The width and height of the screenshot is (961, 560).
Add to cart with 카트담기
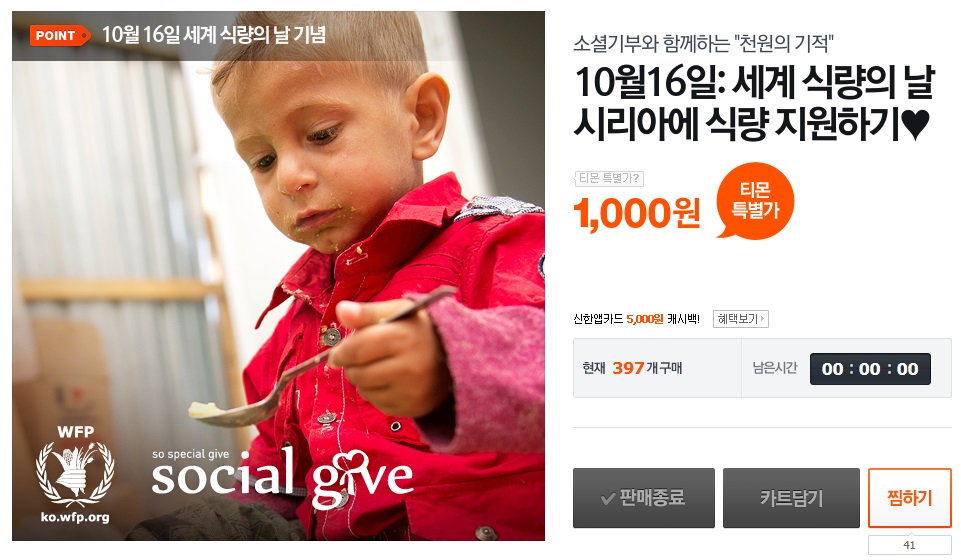791,498
